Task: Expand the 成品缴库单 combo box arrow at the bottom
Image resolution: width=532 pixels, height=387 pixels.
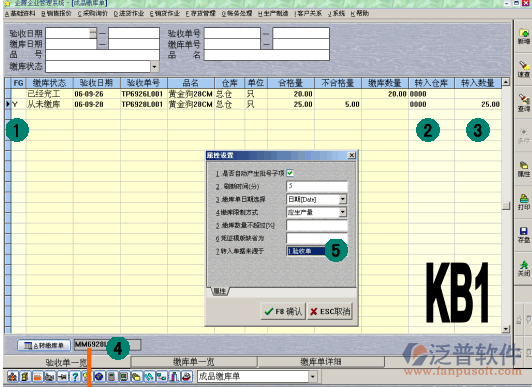Action: point(313,376)
